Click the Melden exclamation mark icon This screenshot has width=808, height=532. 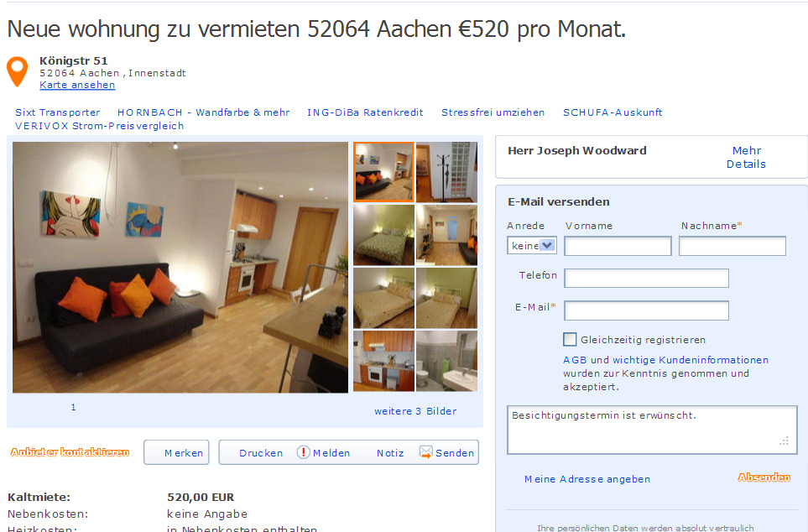pyautogui.click(x=303, y=452)
